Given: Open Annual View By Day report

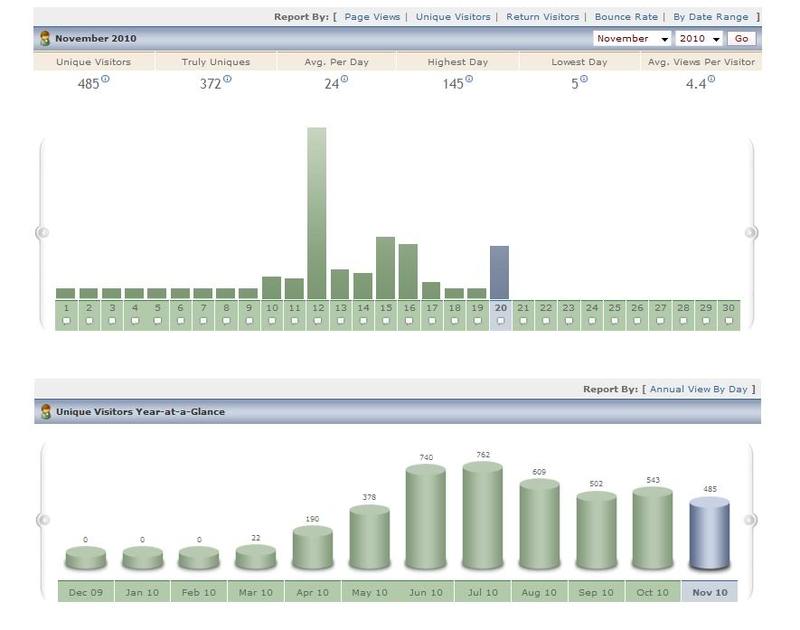Looking at the screenshot, I should click(698, 389).
